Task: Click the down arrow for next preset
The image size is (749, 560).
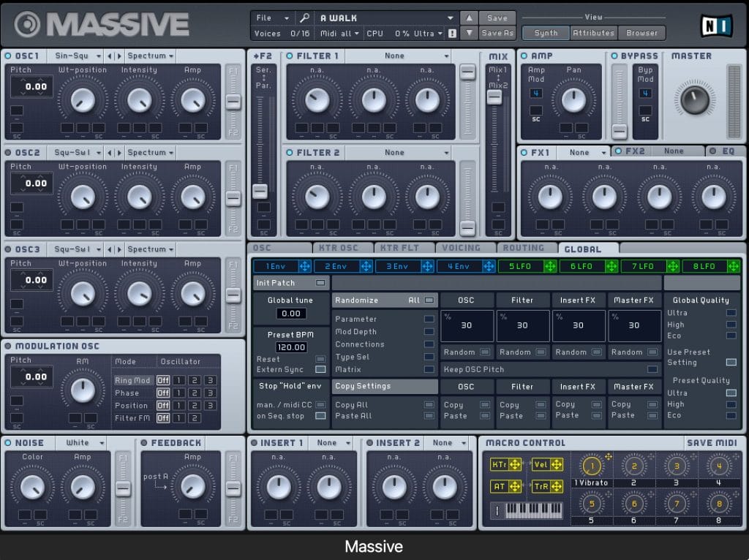Action: click(x=469, y=33)
